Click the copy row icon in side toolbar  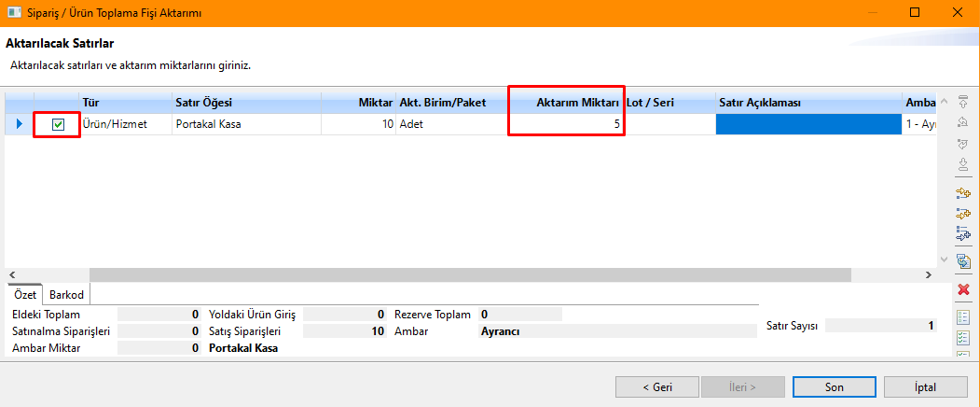(964, 261)
